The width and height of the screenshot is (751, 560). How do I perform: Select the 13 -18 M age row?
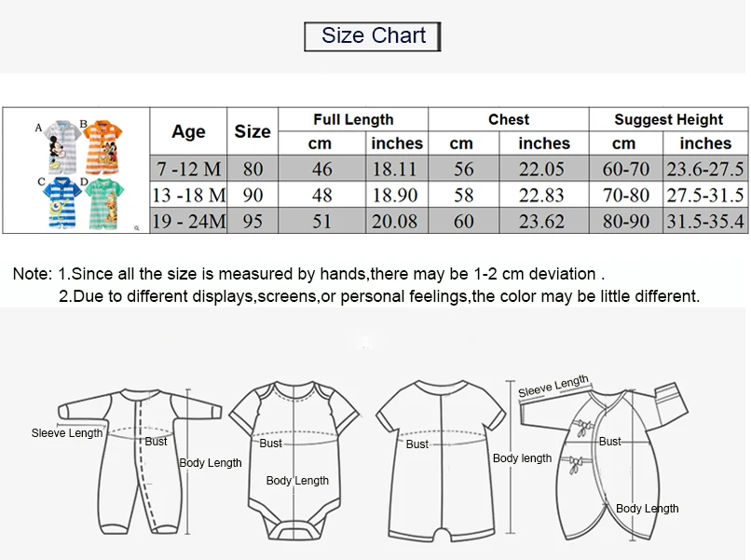pyautogui.click(x=449, y=195)
